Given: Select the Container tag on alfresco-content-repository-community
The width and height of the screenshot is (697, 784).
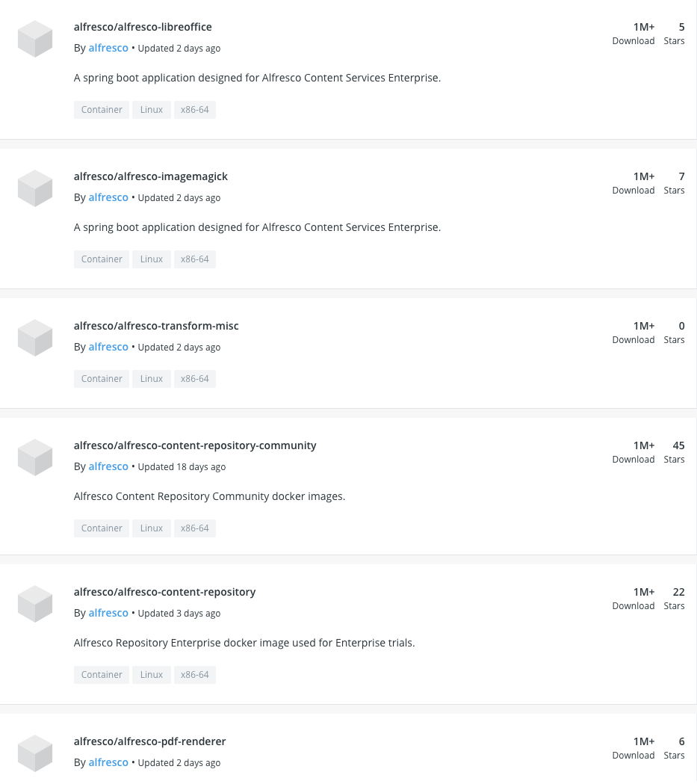Looking at the screenshot, I should tap(101, 528).
